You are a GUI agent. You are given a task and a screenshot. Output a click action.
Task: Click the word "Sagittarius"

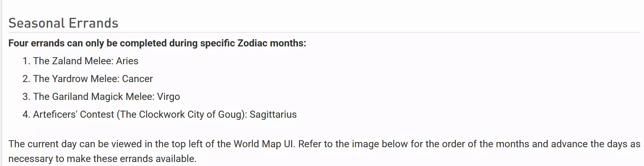[x=273, y=114]
